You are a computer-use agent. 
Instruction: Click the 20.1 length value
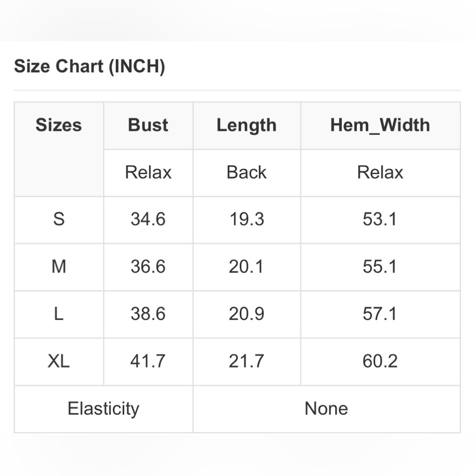[x=246, y=267]
